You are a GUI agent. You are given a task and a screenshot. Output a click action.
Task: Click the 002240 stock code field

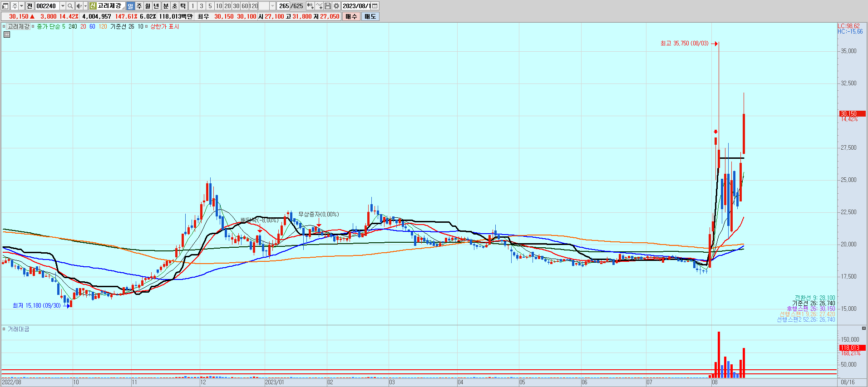coord(47,6)
